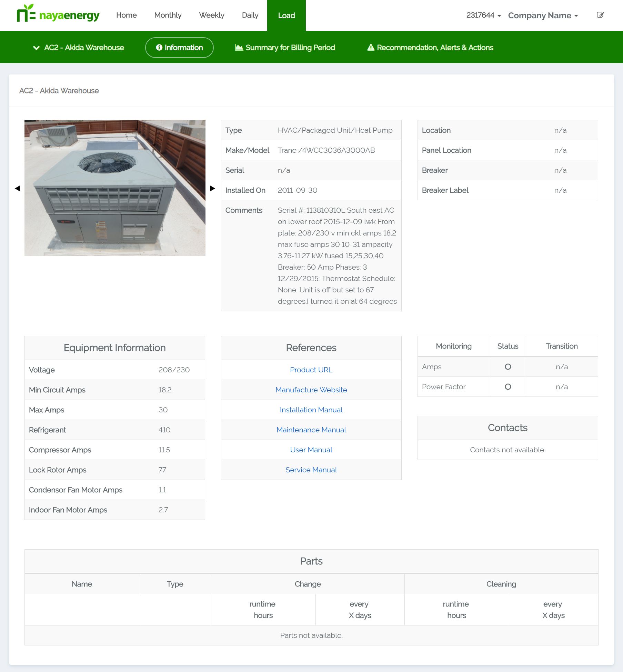Screen dimensions: 623x672
Task: Visit the Manufacture Website link
Action: (x=311, y=390)
